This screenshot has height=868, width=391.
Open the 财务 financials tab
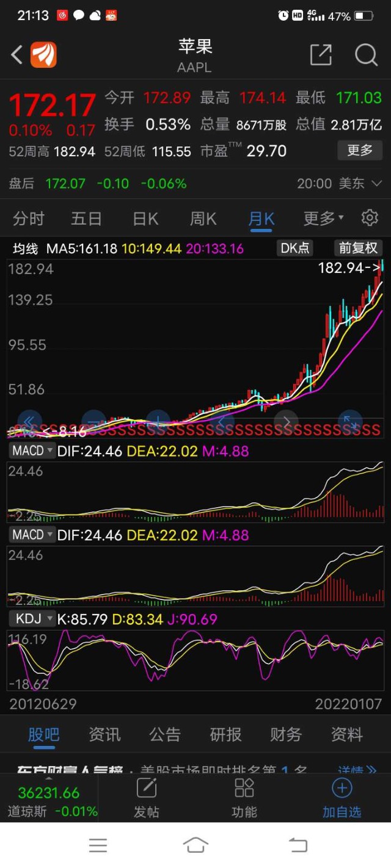(286, 734)
